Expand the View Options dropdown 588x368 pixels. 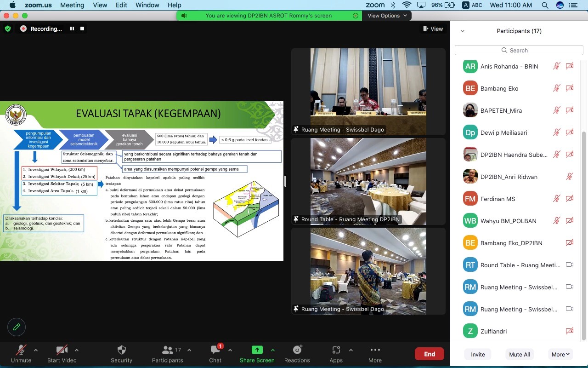coord(387,16)
